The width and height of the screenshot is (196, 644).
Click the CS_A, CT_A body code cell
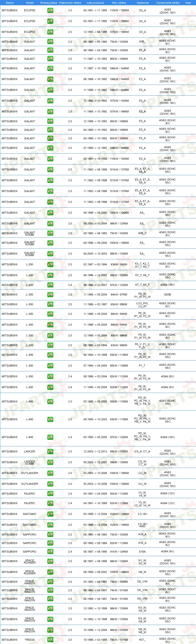click(x=142, y=451)
